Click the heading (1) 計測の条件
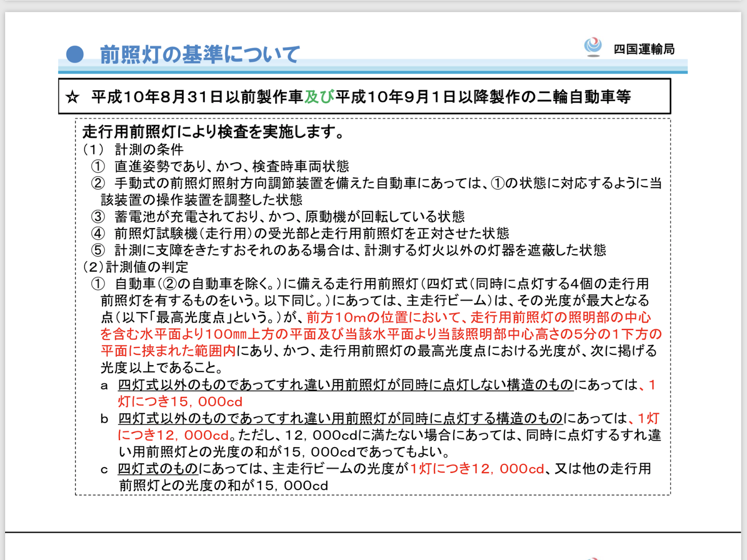 (x=133, y=149)
